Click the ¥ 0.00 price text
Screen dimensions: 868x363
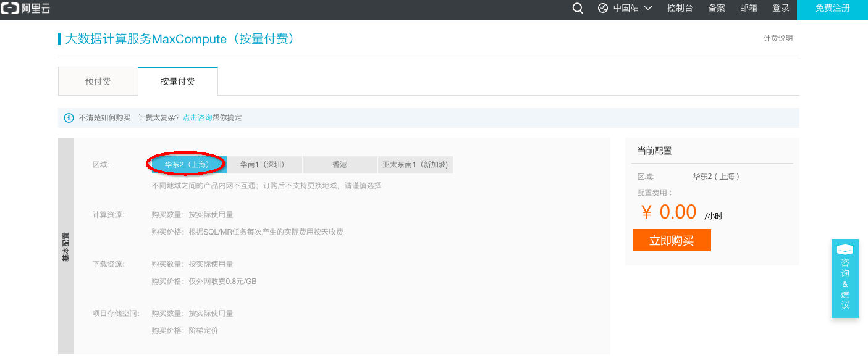click(670, 212)
